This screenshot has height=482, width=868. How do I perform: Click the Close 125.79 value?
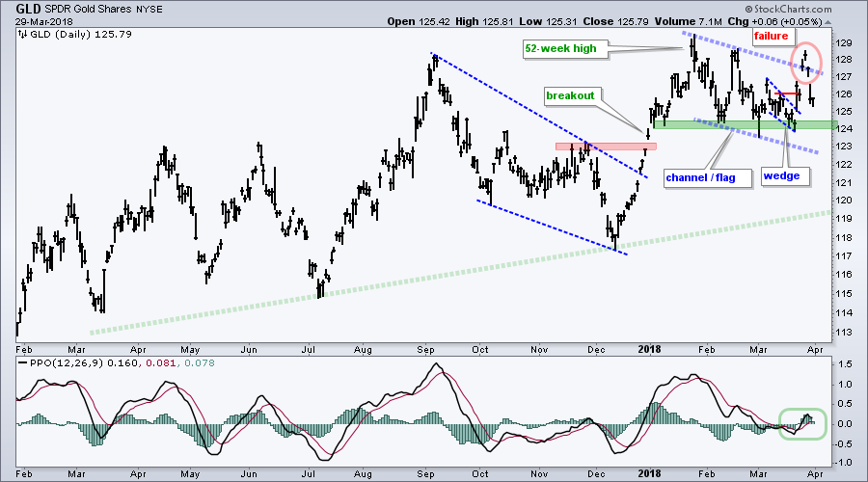[616, 21]
